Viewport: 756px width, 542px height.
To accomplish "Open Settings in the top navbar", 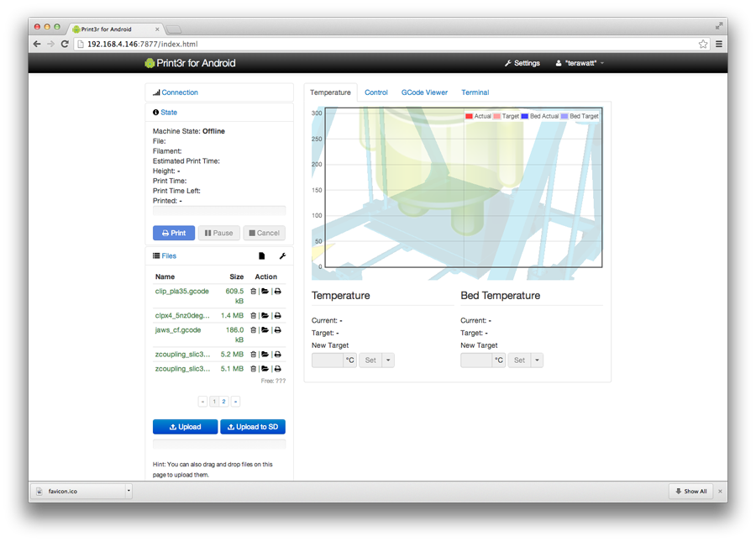I will coord(522,63).
